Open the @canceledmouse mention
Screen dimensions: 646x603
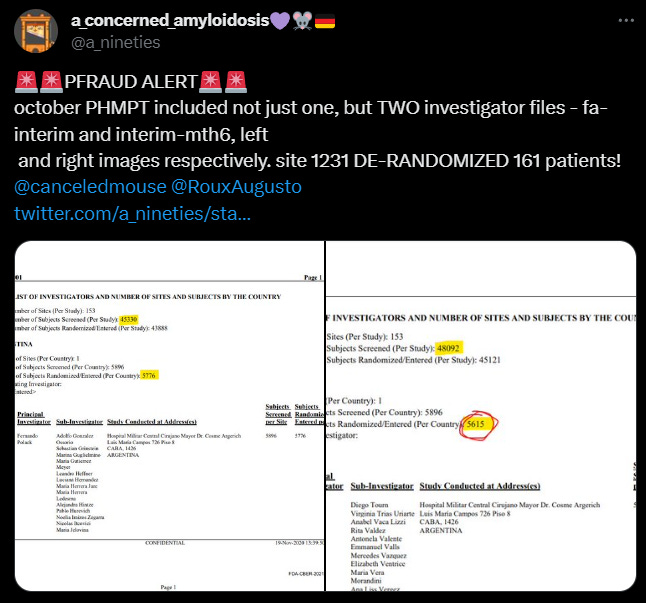click(x=90, y=187)
